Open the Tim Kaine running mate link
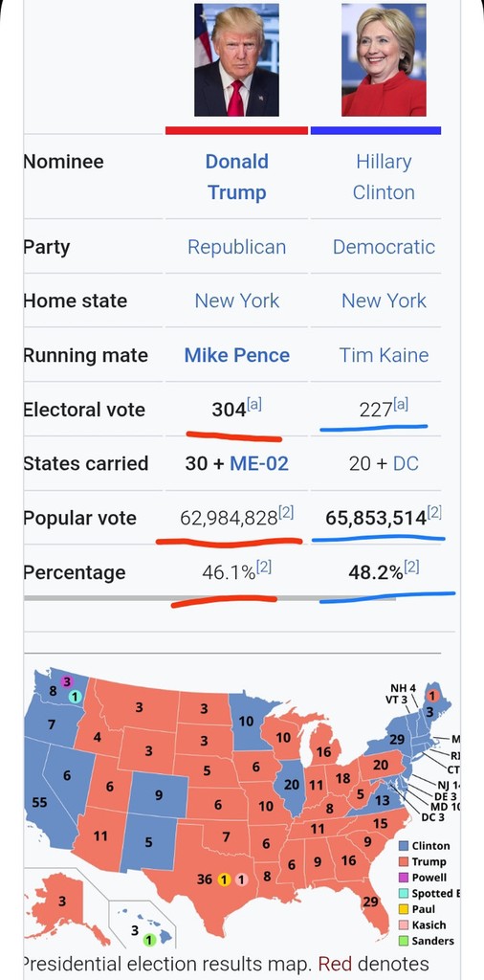Viewport: 484px width, 980px height. coord(384,355)
